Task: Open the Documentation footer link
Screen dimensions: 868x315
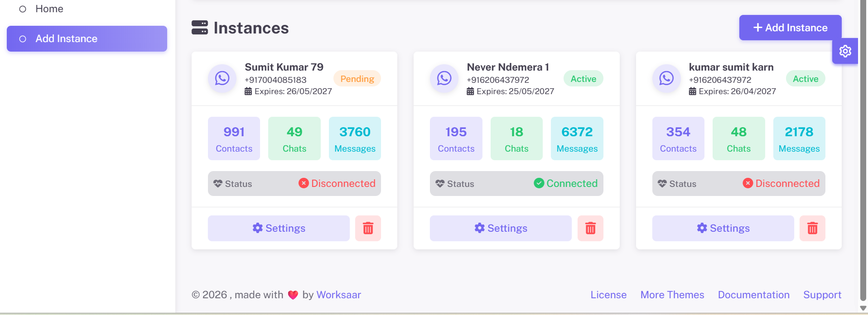Action: point(753,295)
